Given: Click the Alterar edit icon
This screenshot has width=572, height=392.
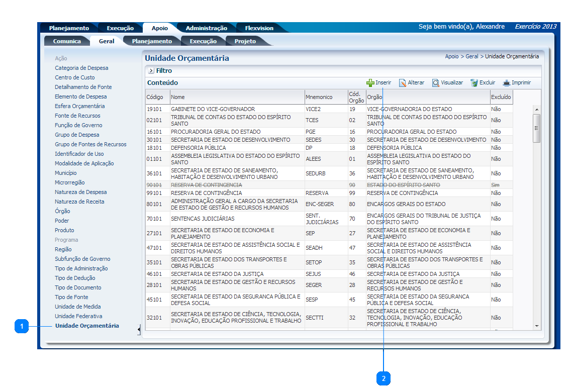Looking at the screenshot, I should (403, 83).
